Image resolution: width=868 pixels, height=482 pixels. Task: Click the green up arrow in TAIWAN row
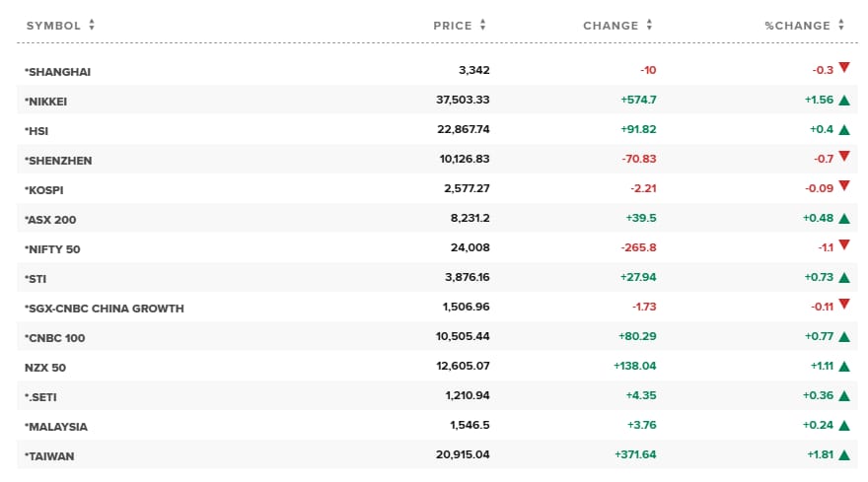(844, 455)
